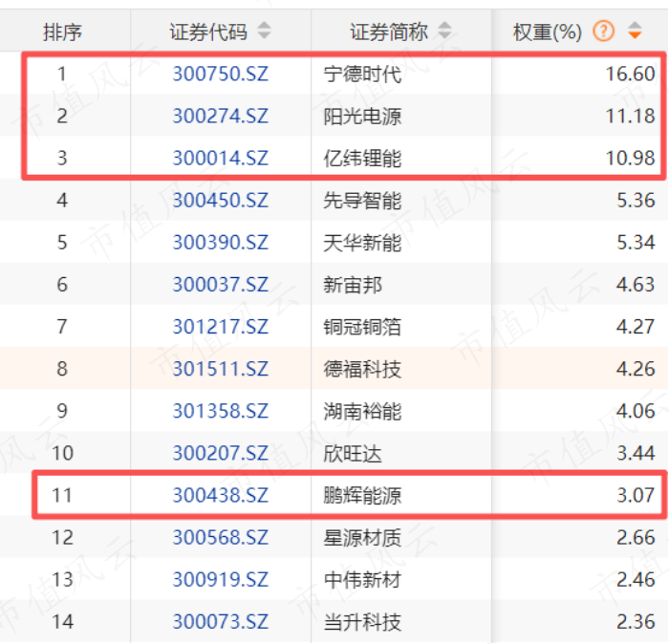
Task: Click the 301217.SZ stock code
Action: point(220,327)
